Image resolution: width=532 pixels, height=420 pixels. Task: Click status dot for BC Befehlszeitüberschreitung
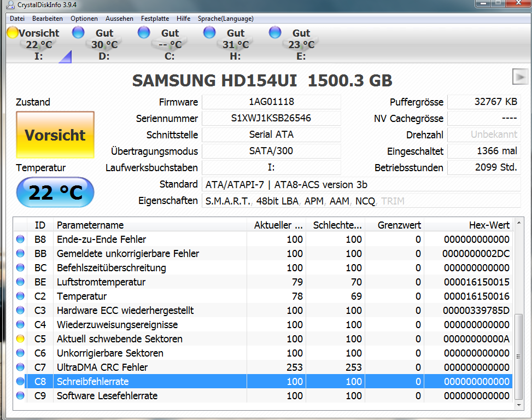coord(20,267)
